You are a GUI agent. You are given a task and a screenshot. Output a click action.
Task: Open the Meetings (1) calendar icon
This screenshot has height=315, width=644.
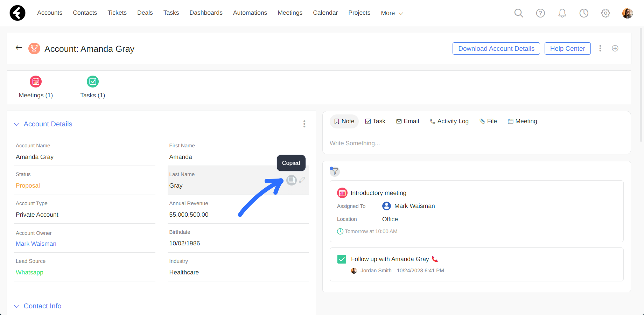36,82
